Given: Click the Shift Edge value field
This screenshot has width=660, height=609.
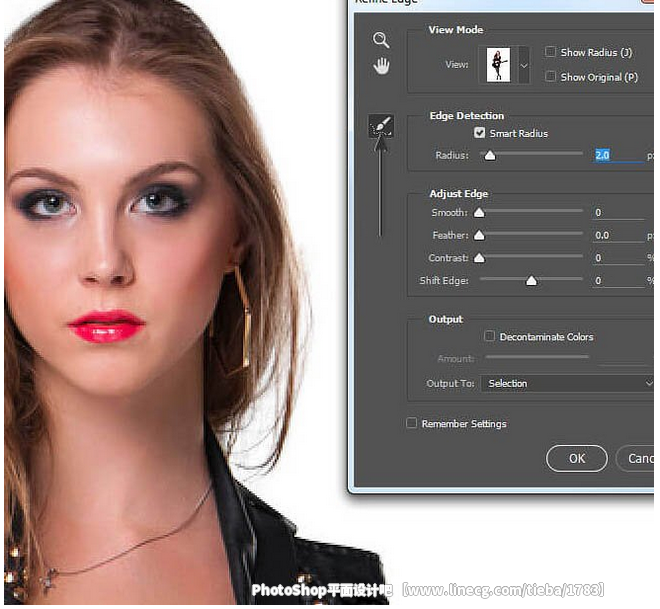Looking at the screenshot, I should (x=618, y=280).
